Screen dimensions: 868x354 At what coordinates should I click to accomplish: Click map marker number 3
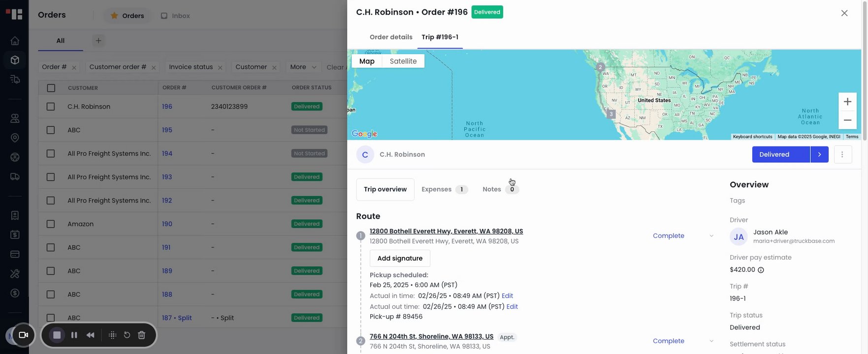611,114
